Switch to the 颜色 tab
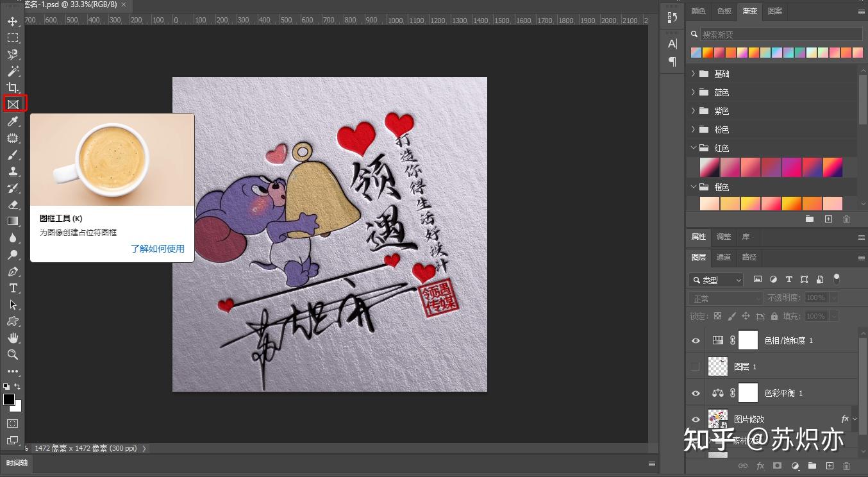 (x=698, y=12)
